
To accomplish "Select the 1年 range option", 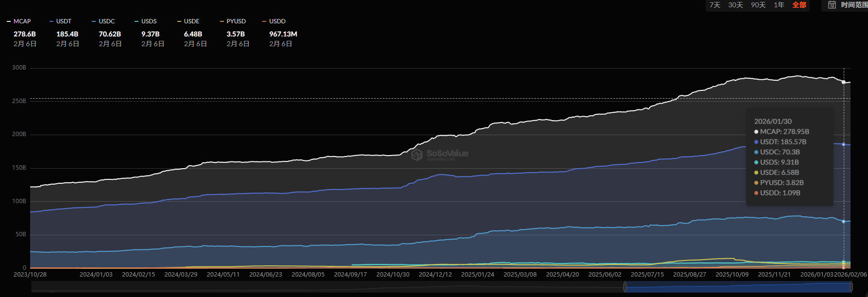I will click(779, 5).
